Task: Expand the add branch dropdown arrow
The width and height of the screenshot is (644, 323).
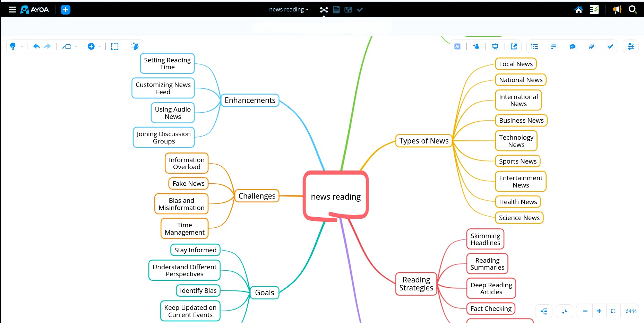Action: (100, 46)
